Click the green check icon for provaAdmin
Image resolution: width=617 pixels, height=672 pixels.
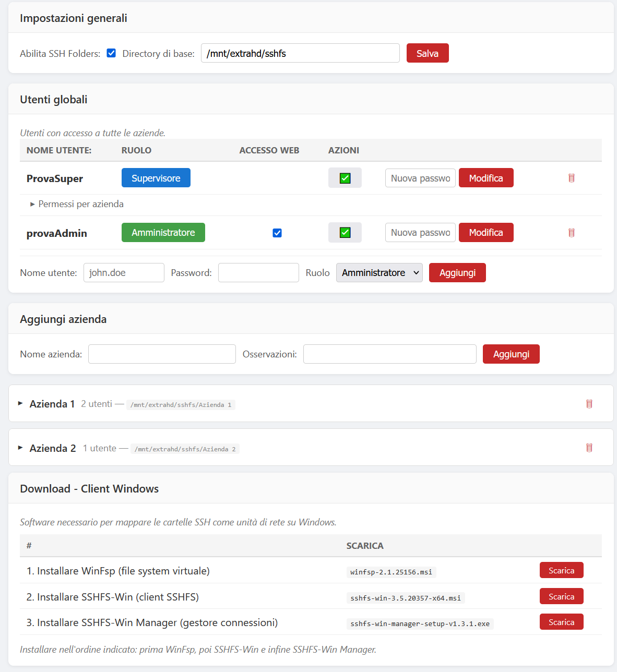click(x=345, y=233)
